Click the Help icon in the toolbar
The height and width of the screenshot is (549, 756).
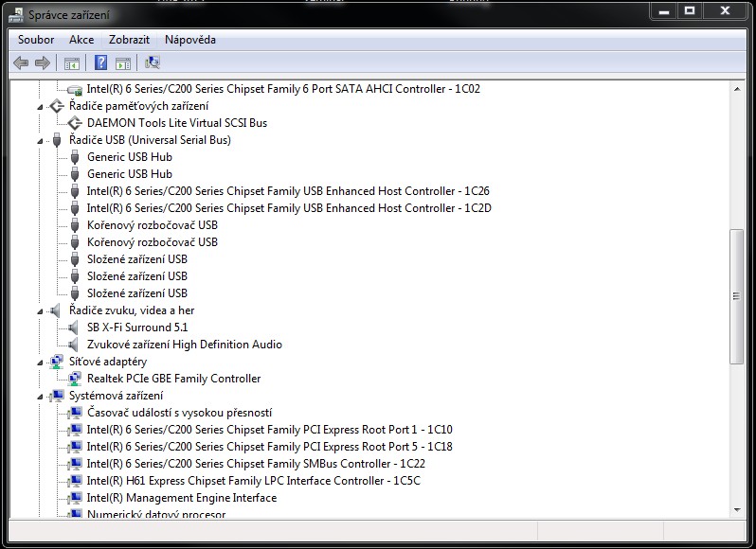(100, 63)
